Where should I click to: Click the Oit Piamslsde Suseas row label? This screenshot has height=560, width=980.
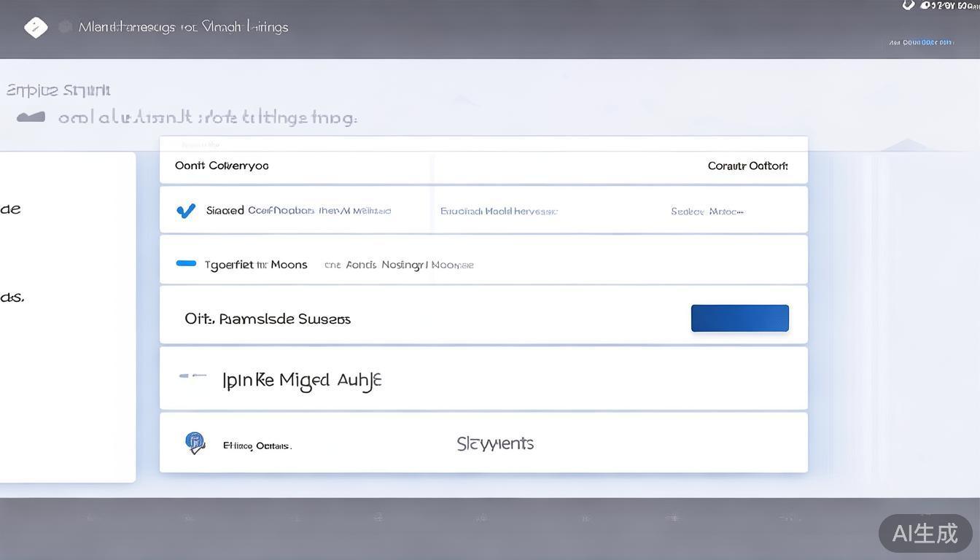tap(268, 319)
